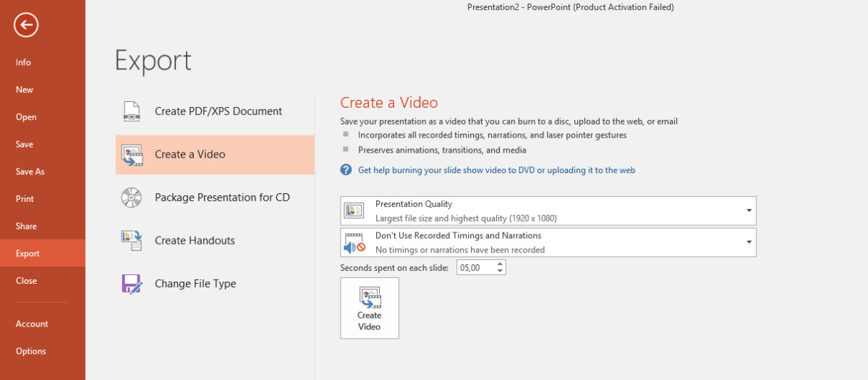
Task: Click the 'Incorporates all recorded timings' line
Action: pyautogui.click(x=493, y=135)
